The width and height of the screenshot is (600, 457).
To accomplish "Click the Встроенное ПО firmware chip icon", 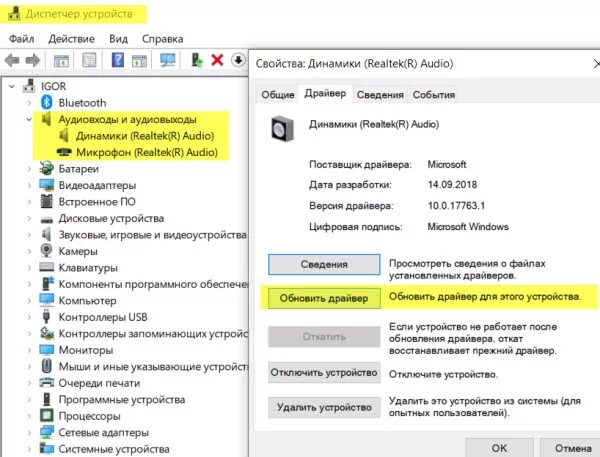I will pos(46,201).
